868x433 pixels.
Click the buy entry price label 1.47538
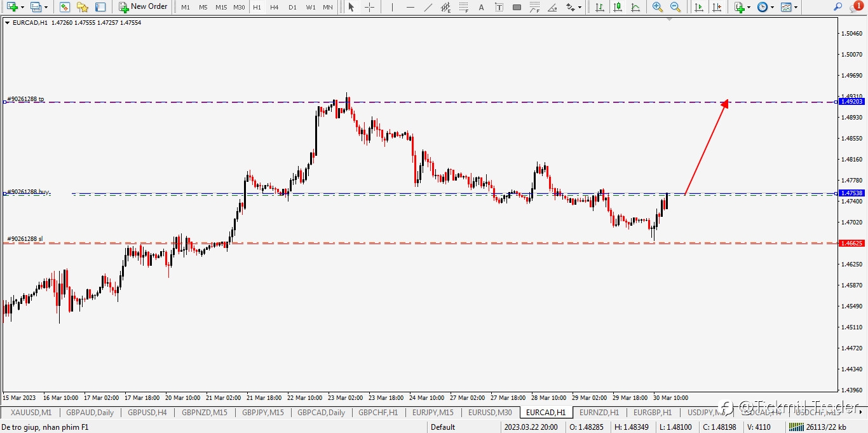pyautogui.click(x=851, y=193)
